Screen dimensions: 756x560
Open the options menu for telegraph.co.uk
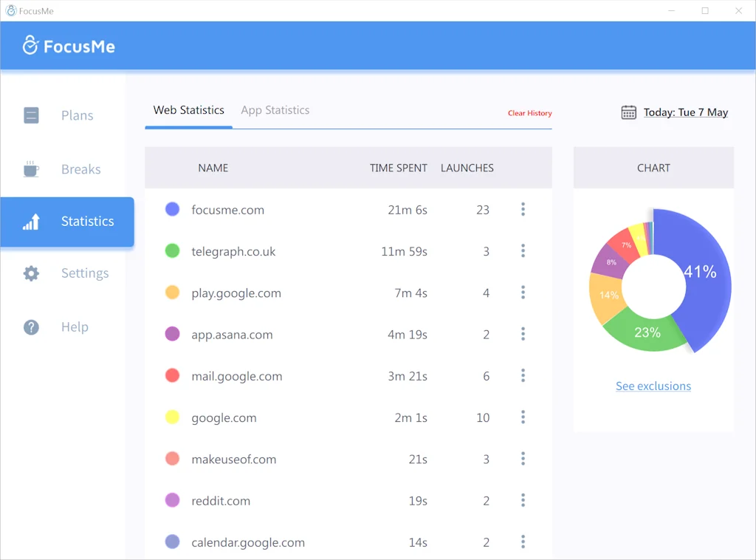pyautogui.click(x=523, y=250)
